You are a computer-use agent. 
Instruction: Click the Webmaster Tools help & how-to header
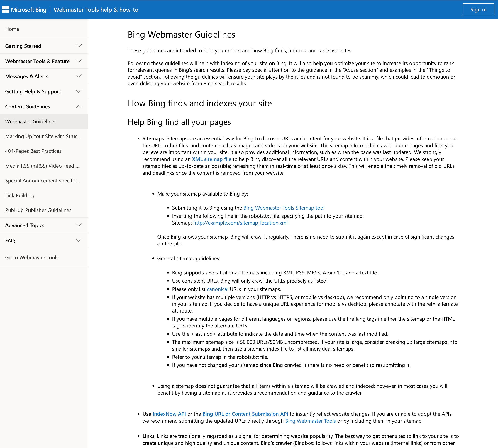[96, 10]
